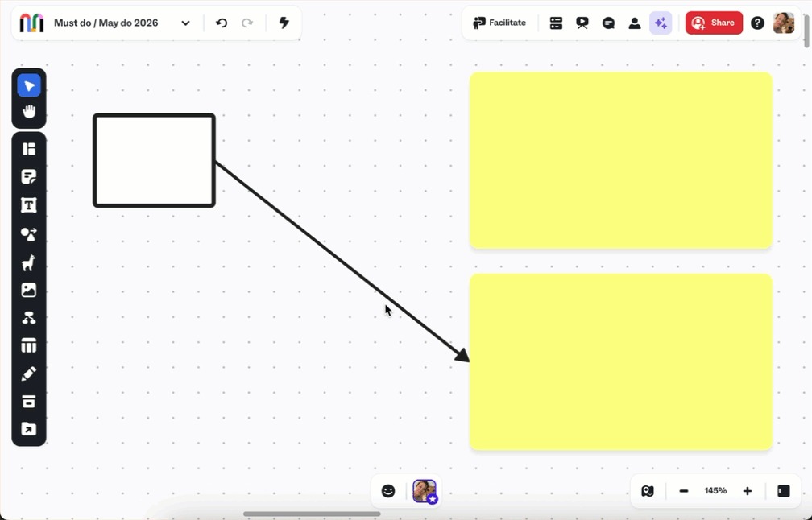This screenshot has width=812, height=520.
Task: Select the upper yellow sticky note
Action: pos(621,160)
